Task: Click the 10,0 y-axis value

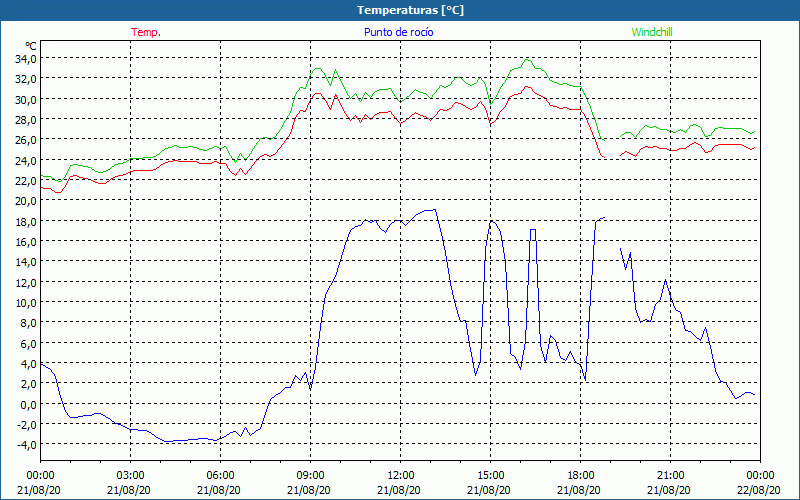Action: coord(26,303)
